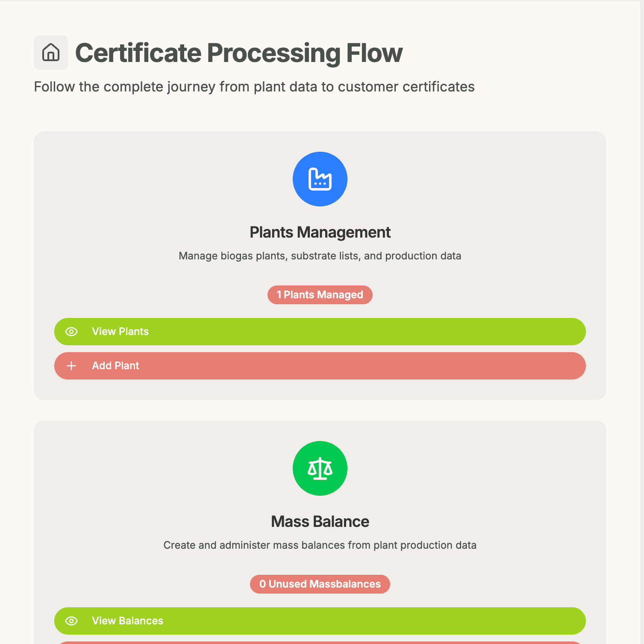Click the partially visible red button below View Balances
644x644 pixels.
click(x=320, y=642)
